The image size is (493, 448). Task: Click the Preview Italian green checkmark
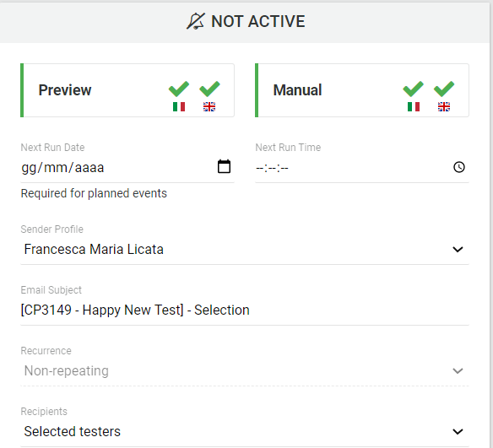tap(179, 89)
